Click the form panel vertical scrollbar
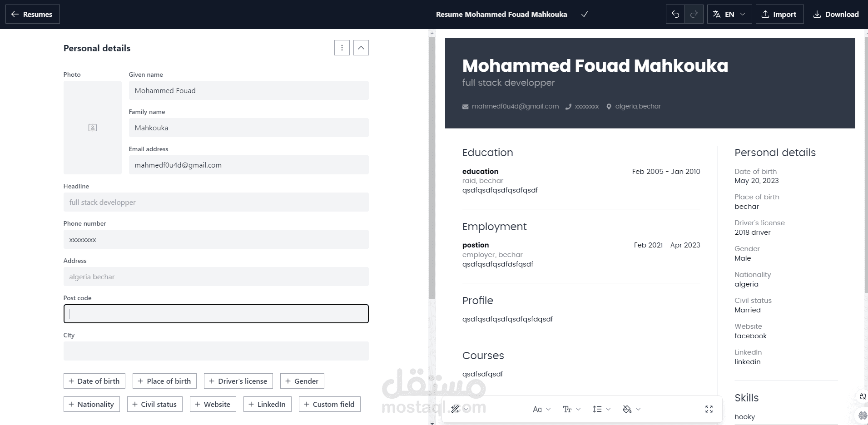The width and height of the screenshot is (868, 425). 432,168
